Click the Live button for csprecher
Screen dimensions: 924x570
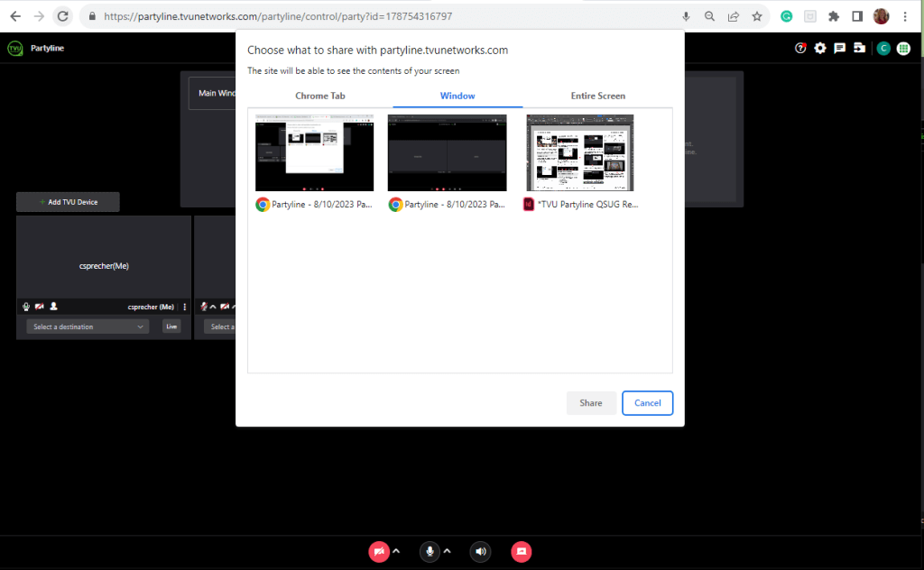(171, 326)
